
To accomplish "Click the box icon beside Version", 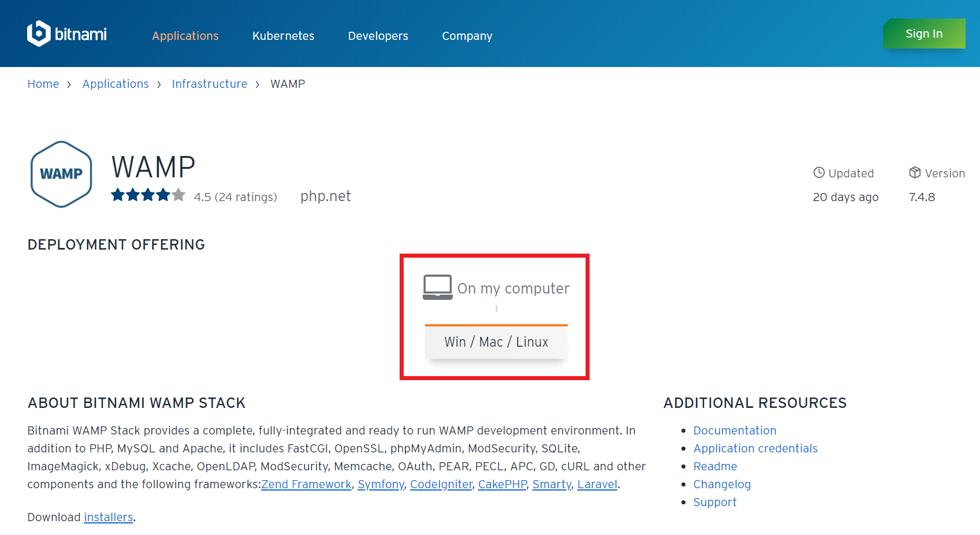I will (915, 172).
